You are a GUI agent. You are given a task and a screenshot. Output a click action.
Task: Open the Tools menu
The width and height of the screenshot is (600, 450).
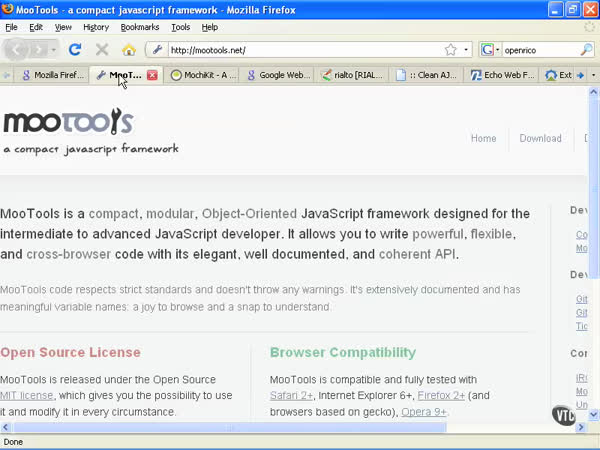pos(180,27)
